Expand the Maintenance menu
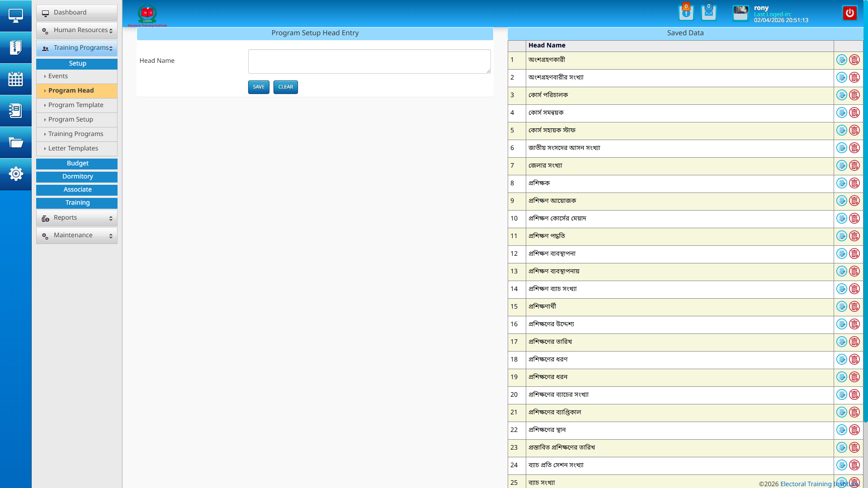The height and width of the screenshot is (488, 868). (x=77, y=235)
